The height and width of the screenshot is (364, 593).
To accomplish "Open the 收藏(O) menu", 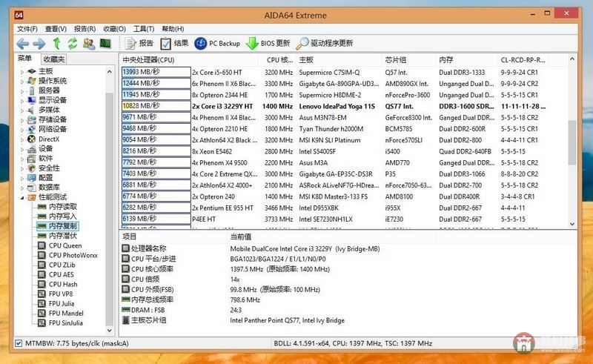I will 114,29.
